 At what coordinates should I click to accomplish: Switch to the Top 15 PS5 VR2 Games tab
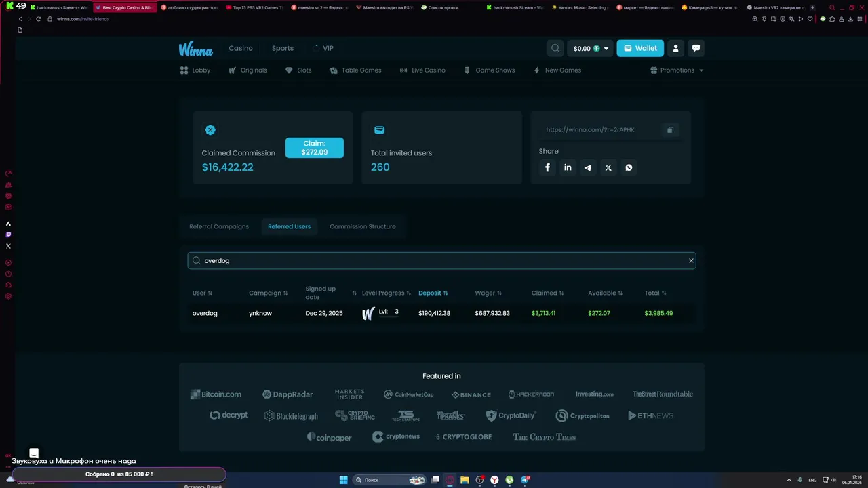256,7
